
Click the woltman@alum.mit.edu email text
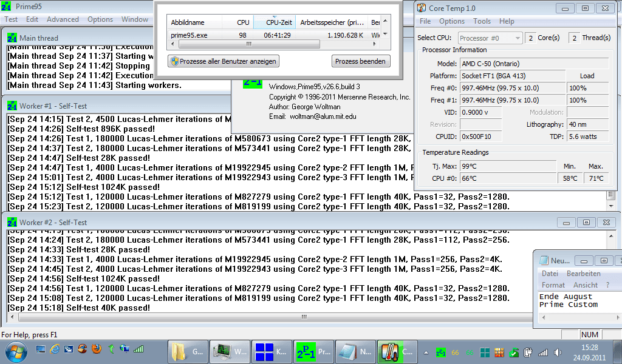coord(323,116)
